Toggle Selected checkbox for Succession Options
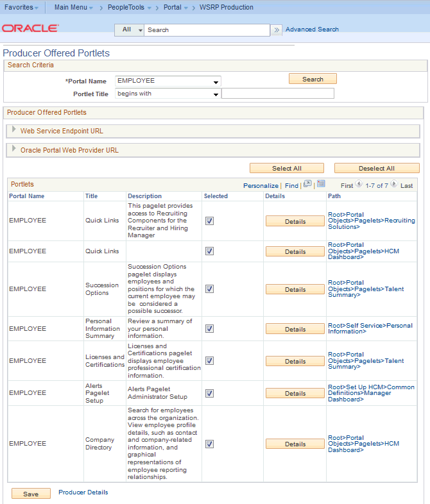Image resolution: width=430 pixels, height=504 pixels. 209,289
